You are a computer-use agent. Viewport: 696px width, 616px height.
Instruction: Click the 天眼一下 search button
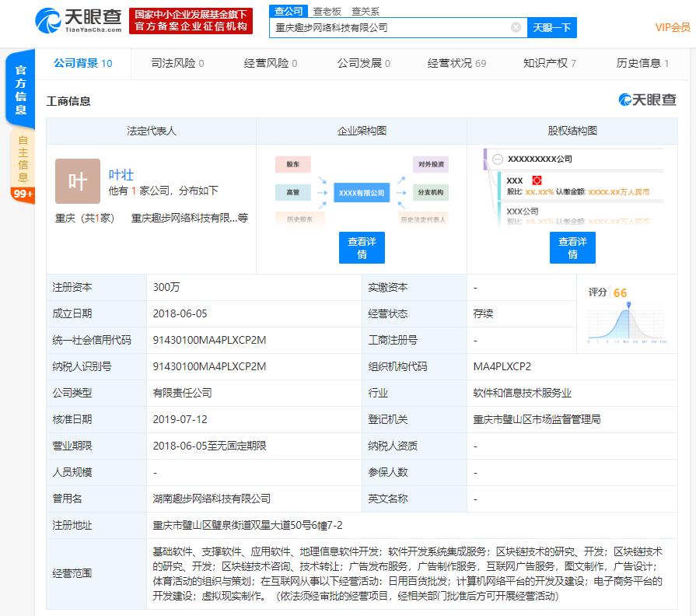coord(551,27)
